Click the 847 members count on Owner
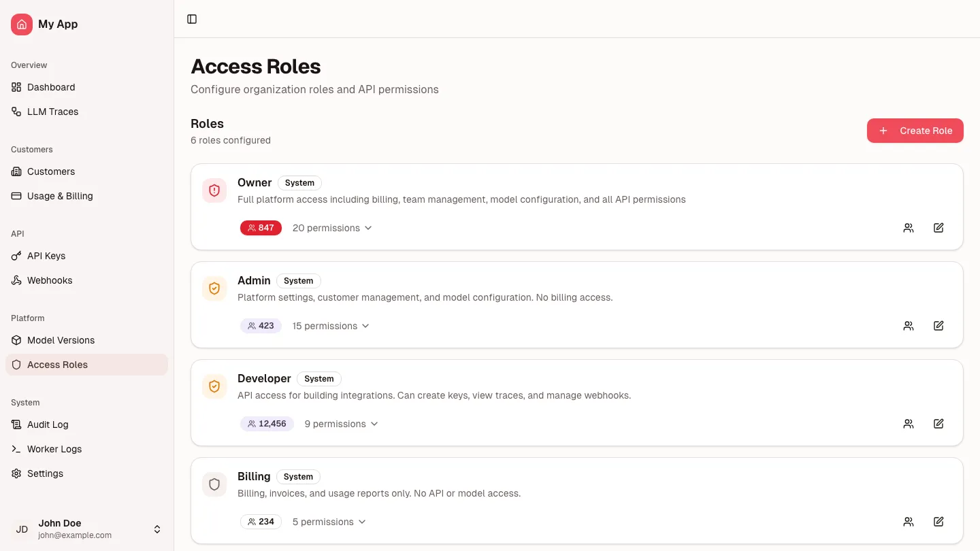 tap(261, 228)
